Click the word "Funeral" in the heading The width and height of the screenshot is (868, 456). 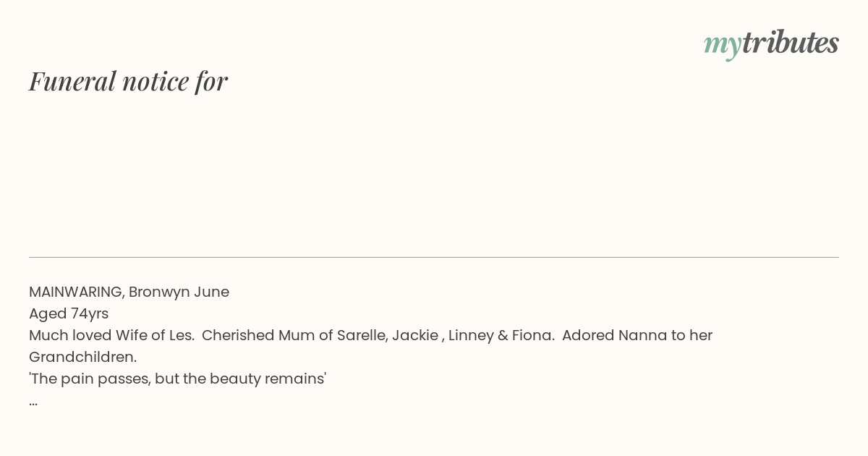coord(72,81)
